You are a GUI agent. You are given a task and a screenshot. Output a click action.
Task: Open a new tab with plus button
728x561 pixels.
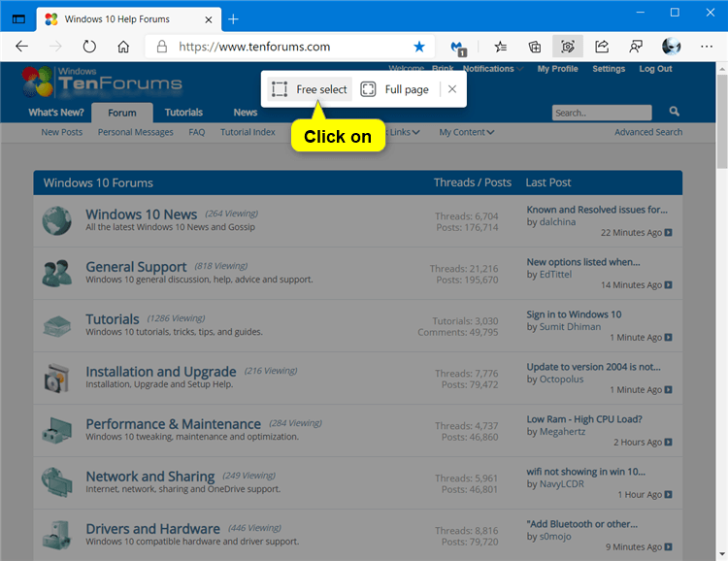[234, 19]
